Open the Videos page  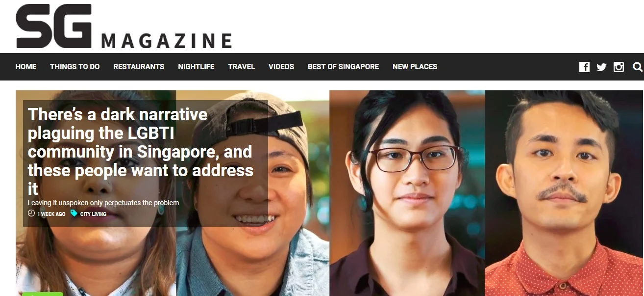281,67
